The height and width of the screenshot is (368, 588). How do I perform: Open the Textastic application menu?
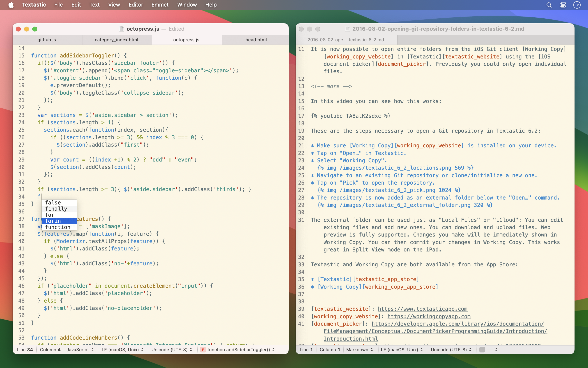pos(34,5)
